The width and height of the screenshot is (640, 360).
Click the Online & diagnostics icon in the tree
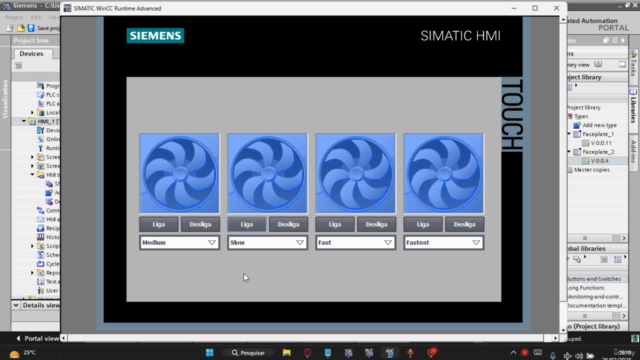pos(40,139)
